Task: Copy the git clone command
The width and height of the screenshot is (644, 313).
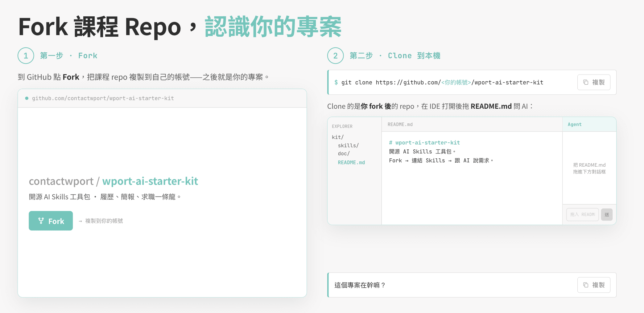Action: point(594,82)
